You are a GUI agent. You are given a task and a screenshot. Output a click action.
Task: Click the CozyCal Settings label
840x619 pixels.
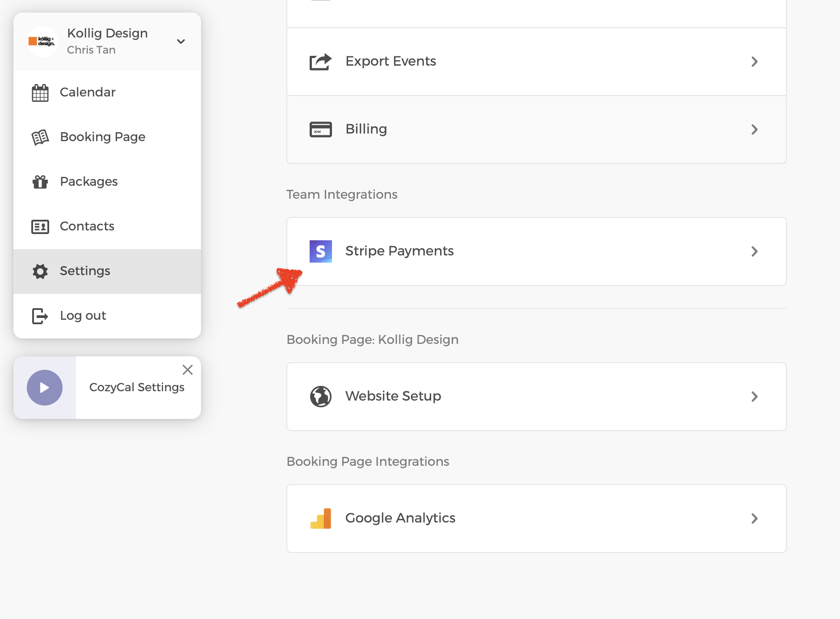[137, 387]
